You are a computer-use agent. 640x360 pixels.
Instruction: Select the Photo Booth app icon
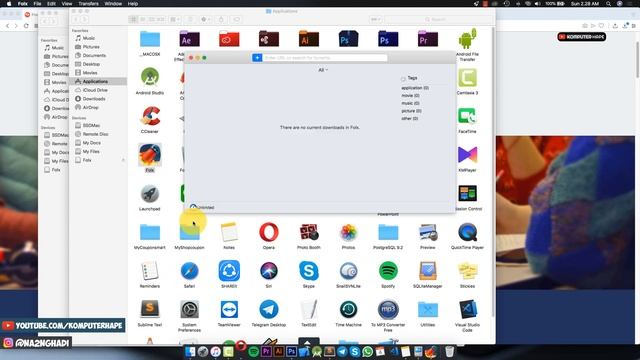309,232
